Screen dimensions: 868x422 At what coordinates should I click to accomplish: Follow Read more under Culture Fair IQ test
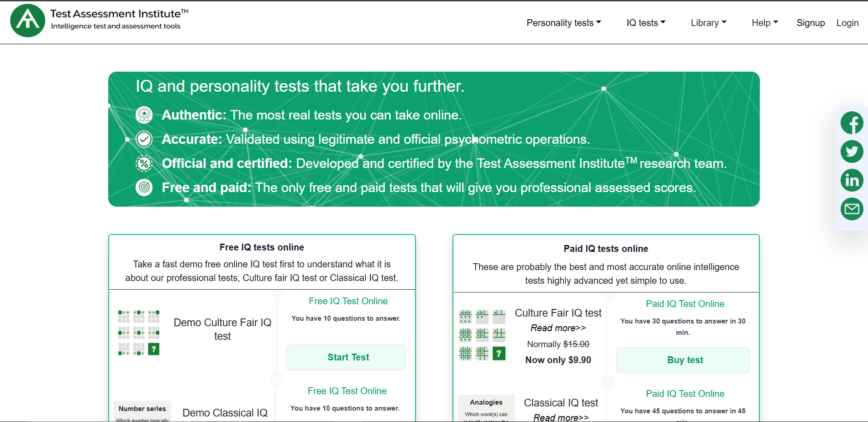[558, 328]
